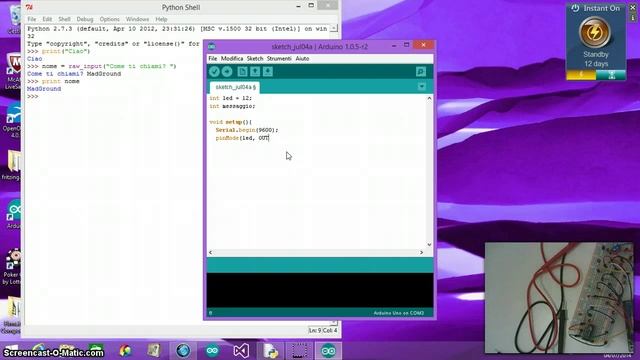Viewport: 640px width, 360px height.
Task: Click the Python Shell title bar icon
Action: point(29,7)
